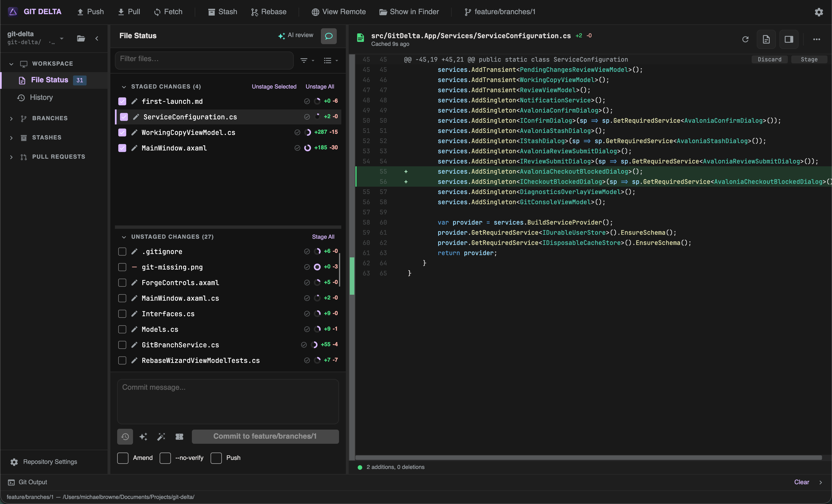Click Discard button for the hunk
Screen dimensions: 832x504
coord(769,59)
